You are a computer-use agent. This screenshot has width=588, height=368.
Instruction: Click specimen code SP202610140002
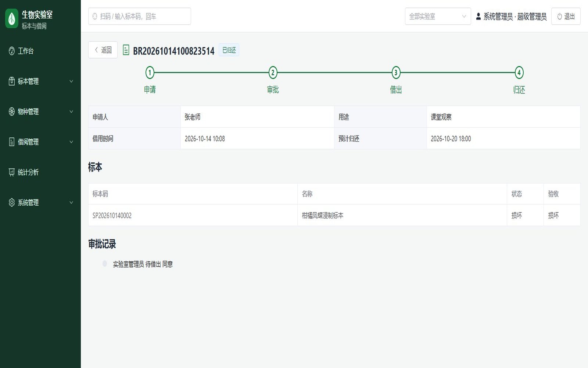(112, 216)
